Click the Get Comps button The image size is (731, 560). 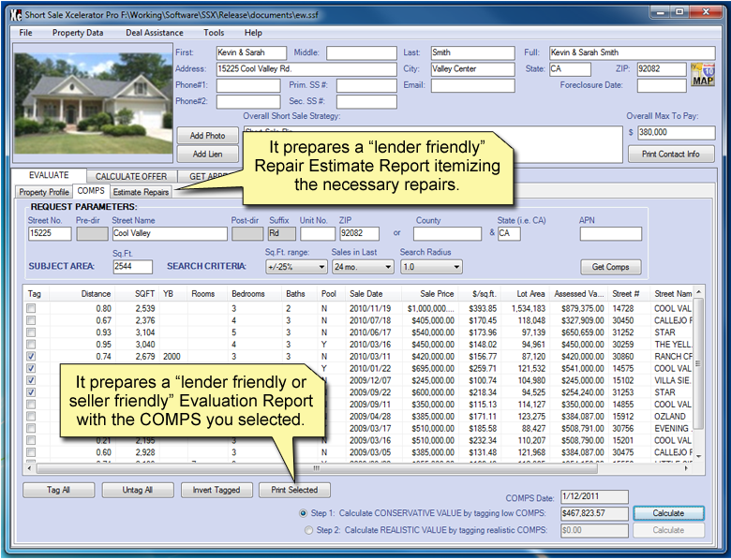click(610, 267)
